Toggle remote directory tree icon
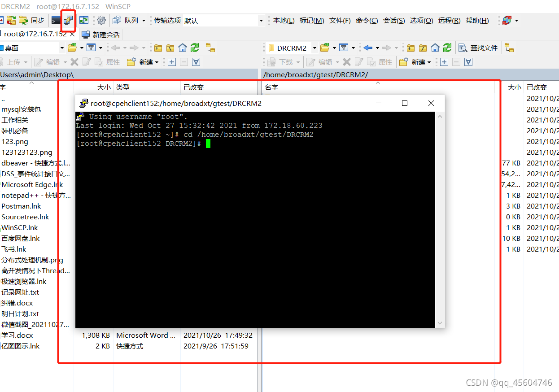Viewport: 559px width, 392px height. [x=509, y=48]
